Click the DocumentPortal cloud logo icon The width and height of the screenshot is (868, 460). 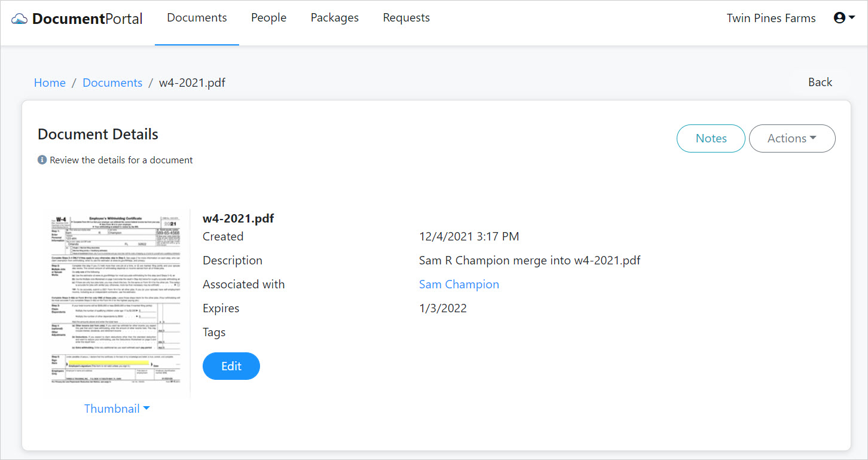pyautogui.click(x=19, y=18)
